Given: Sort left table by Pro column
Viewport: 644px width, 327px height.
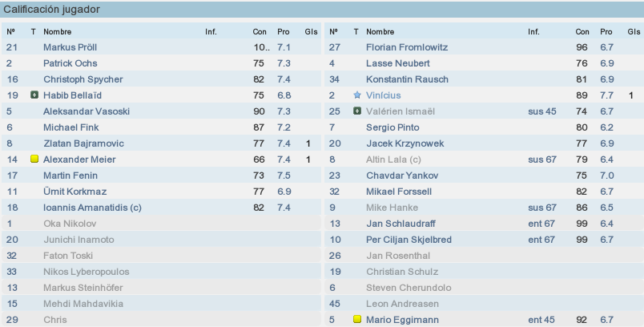Looking at the screenshot, I should [283, 31].
